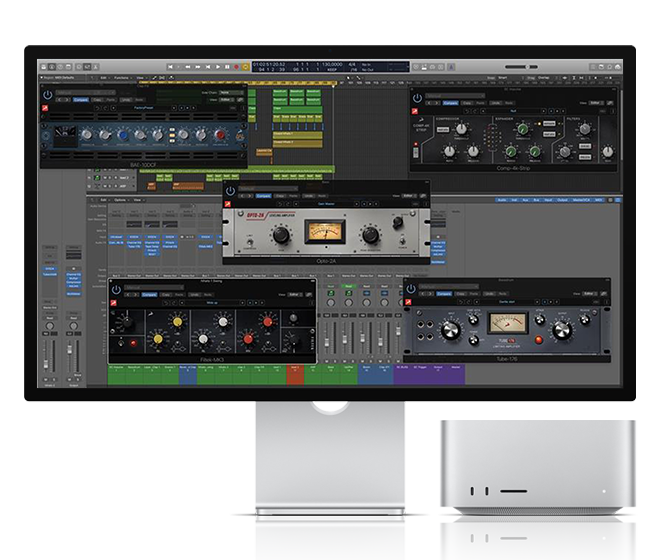
Task: Click the red power lamp on Tube-176
Action: pyautogui.click(x=538, y=340)
